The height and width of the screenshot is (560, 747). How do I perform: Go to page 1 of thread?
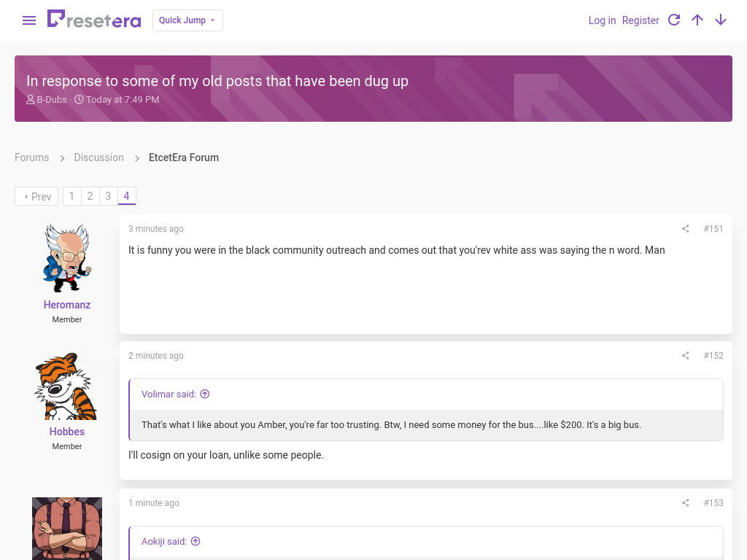pyautogui.click(x=72, y=196)
